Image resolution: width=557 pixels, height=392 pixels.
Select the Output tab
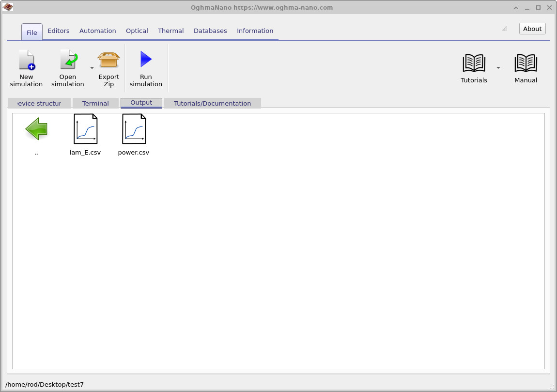141,103
